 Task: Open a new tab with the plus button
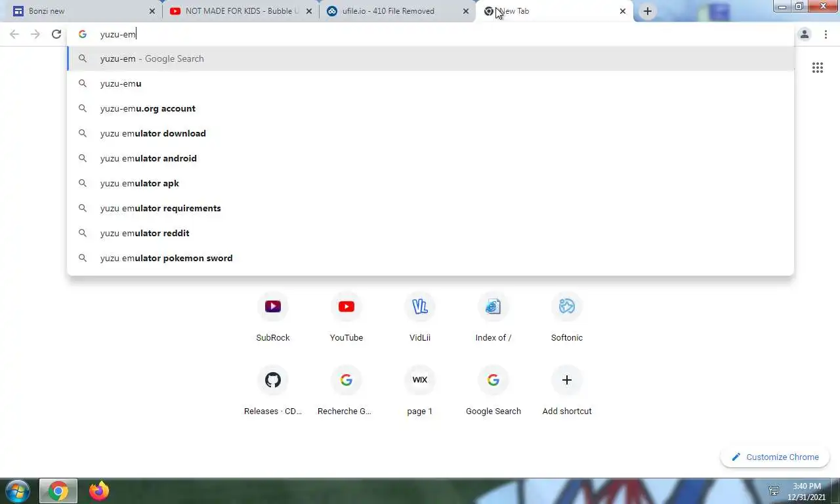tap(648, 11)
